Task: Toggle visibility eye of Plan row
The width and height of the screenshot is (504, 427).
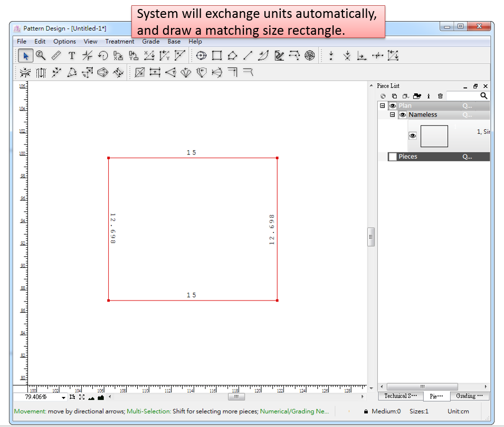Action: (x=393, y=106)
